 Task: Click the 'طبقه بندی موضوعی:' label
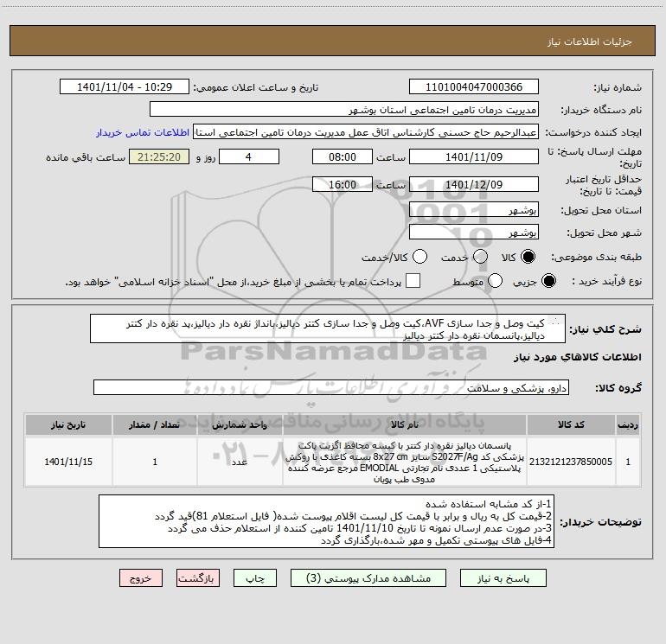pyautogui.click(x=596, y=258)
